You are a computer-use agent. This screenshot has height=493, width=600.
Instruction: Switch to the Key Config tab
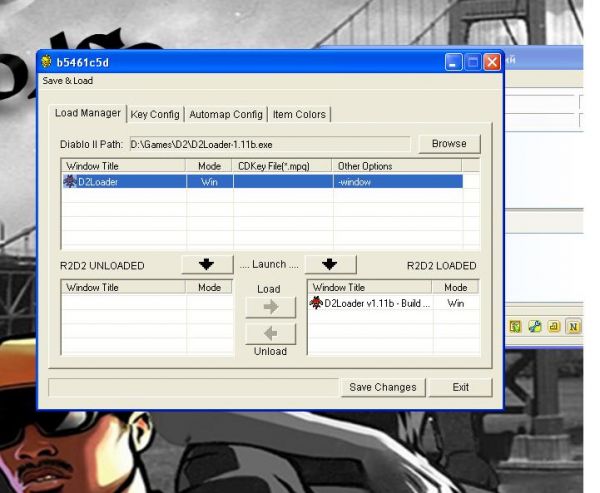point(155,115)
